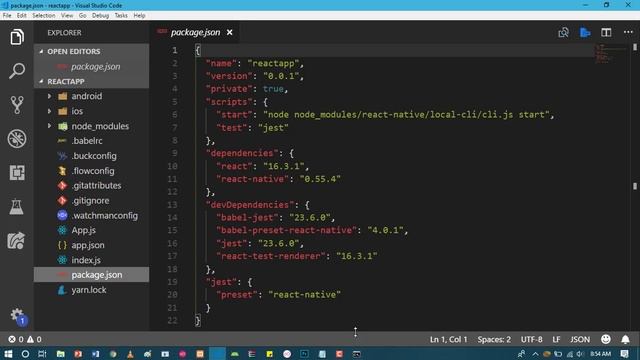Change the UTF-8 encoding
640x360 pixels.
[x=531, y=339]
